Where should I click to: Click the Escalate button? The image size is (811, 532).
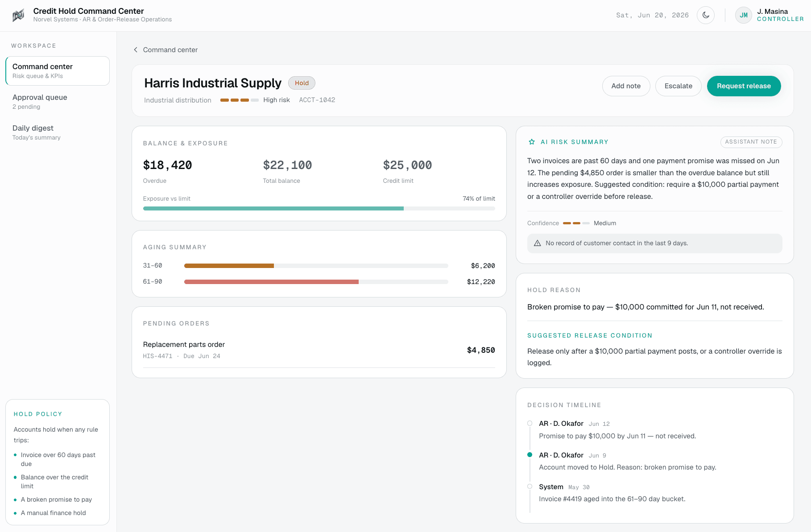click(678, 86)
